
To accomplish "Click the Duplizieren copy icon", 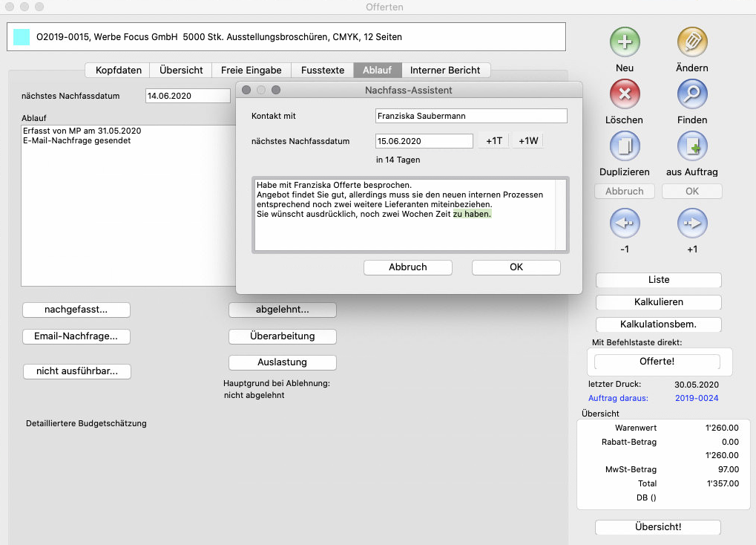I will point(625,146).
